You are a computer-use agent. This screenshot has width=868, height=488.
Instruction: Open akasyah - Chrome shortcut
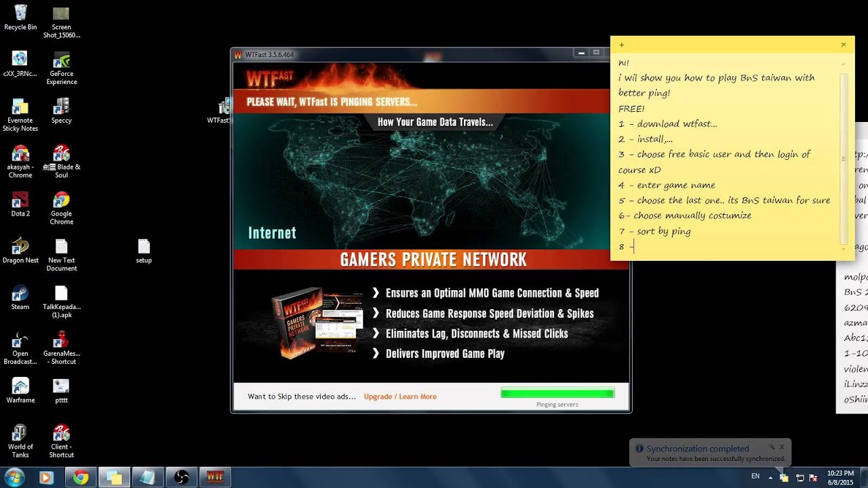tap(20, 161)
